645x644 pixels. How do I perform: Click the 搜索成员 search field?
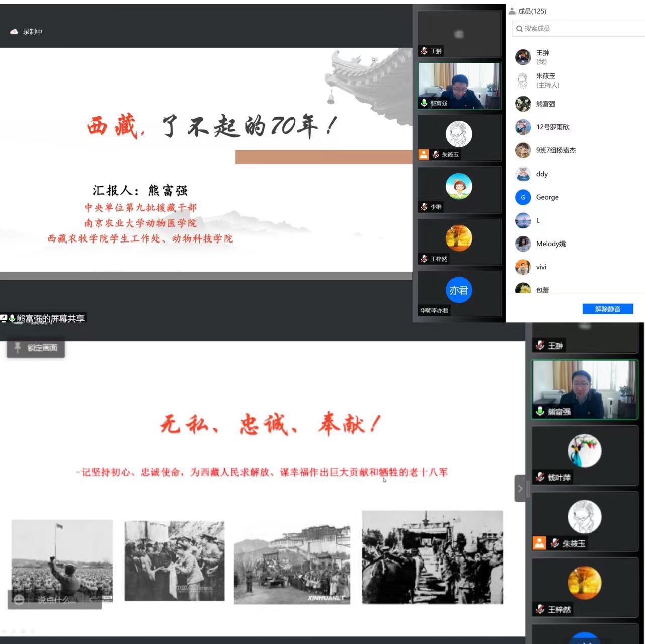pos(579,29)
